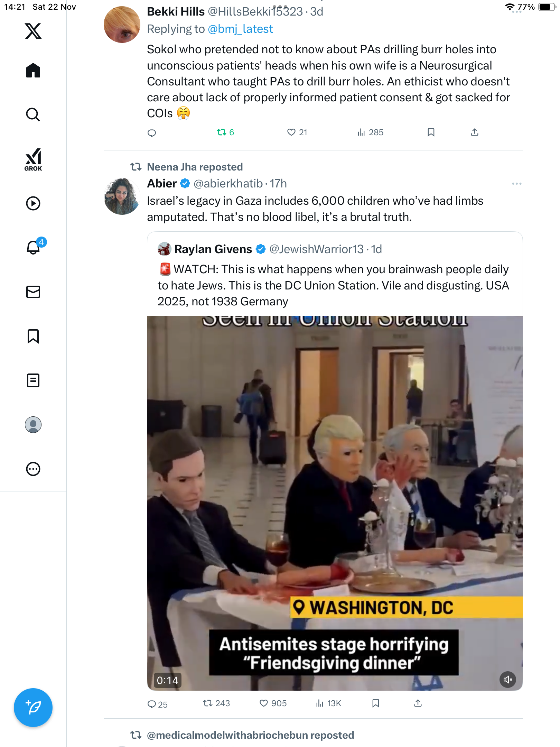
Task: Bookmark Abier's post
Action: click(x=376, y=703)
